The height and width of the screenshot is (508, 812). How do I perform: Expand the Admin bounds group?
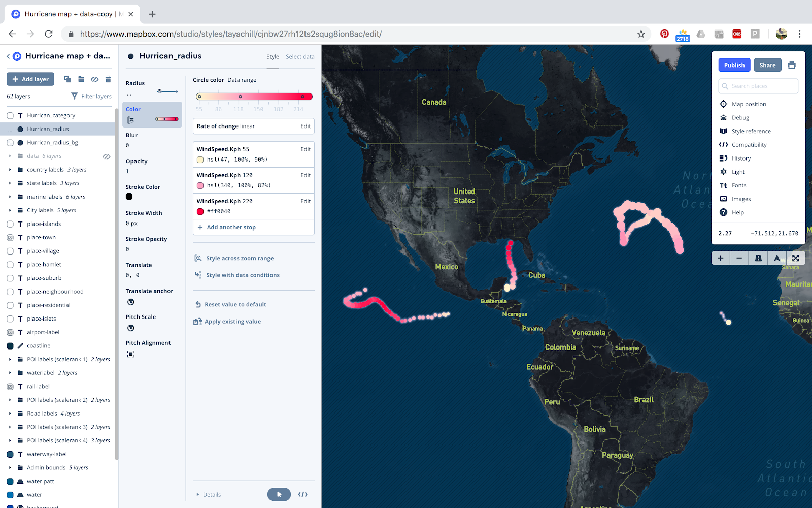10,468
